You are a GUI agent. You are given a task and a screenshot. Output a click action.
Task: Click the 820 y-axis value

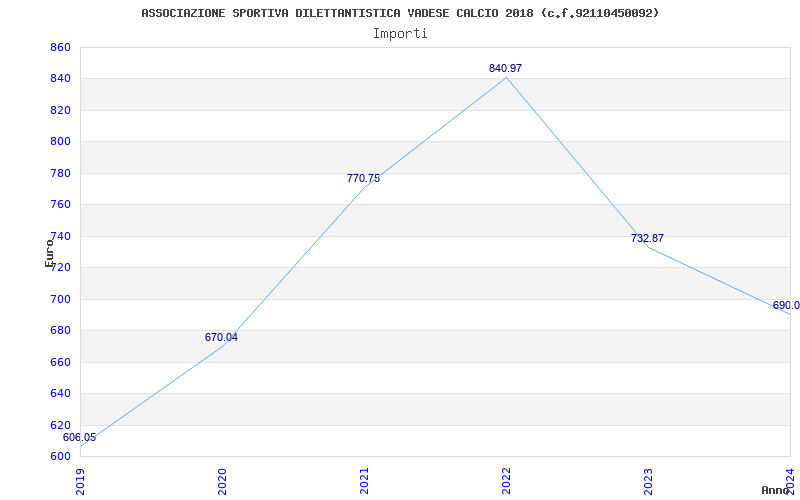60,110
